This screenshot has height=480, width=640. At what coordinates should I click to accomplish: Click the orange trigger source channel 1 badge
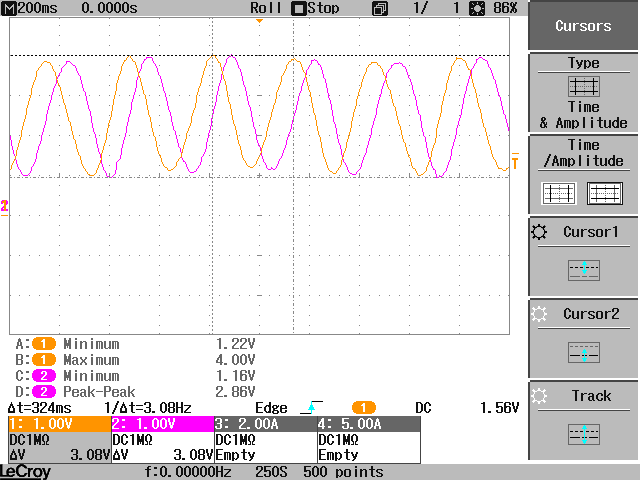(x=364, y=407)
